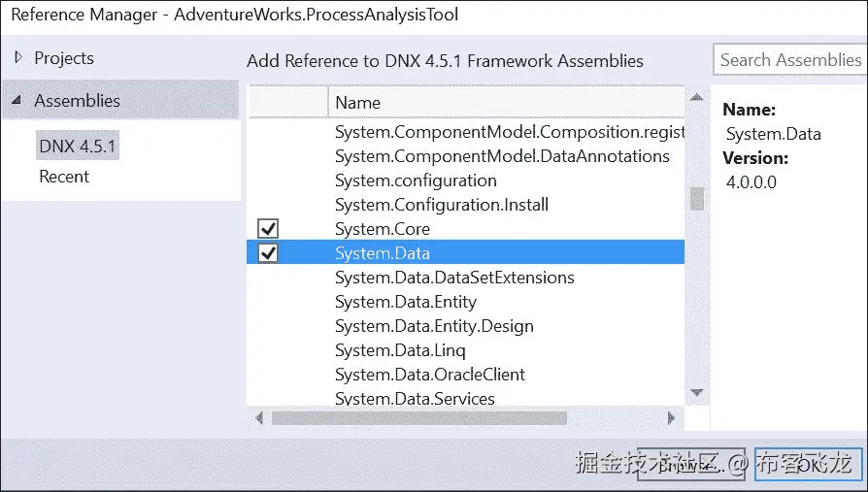This screenshot has height=492, width=868.
Task: Sort by the Name column header
Action: 357,103
